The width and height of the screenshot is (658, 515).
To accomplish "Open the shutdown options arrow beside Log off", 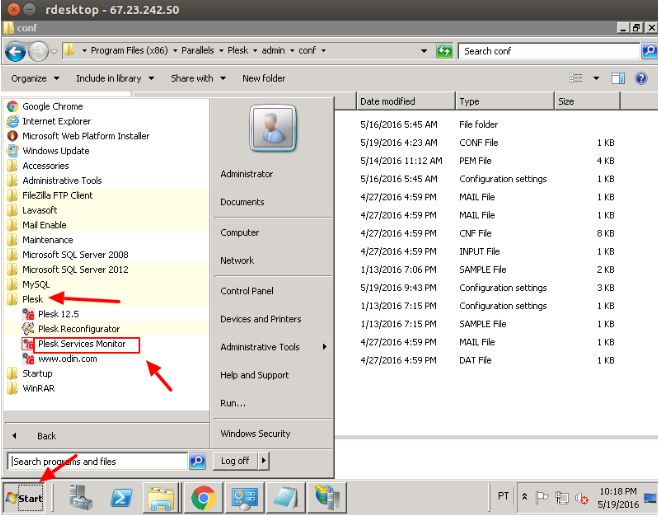I will click(x=264, y=461).
